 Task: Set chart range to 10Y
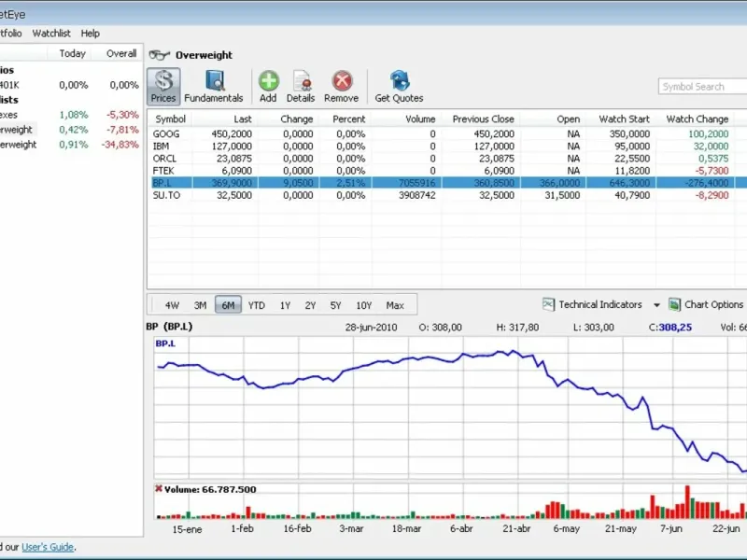click(x=363, y=305)
